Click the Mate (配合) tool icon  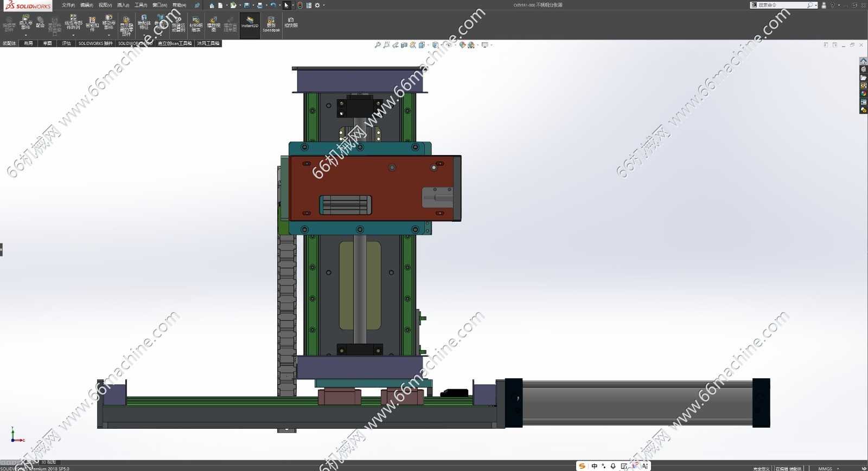point(40,23)
